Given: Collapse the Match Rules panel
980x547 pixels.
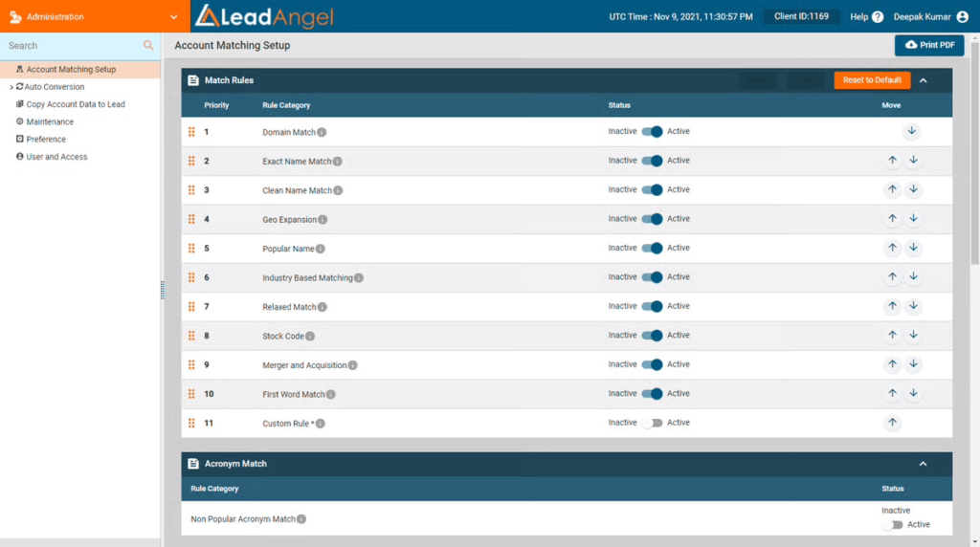Looking at the screenshot, I should pos(924,80).
